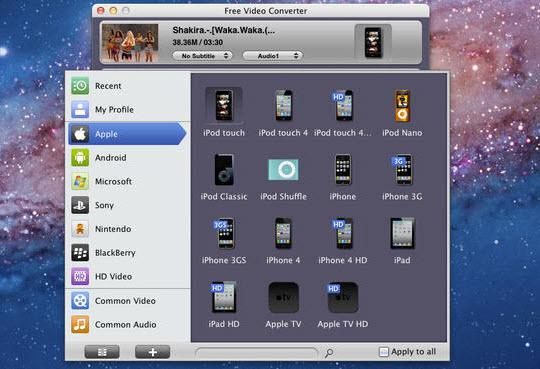Viewport: 540px width, 369px height.
Task: Click the profile search field
Action: click(256, 353)
